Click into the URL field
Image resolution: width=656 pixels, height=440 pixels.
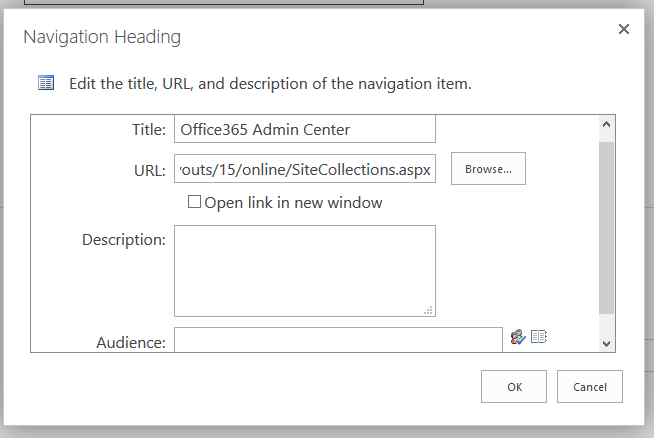305,169
